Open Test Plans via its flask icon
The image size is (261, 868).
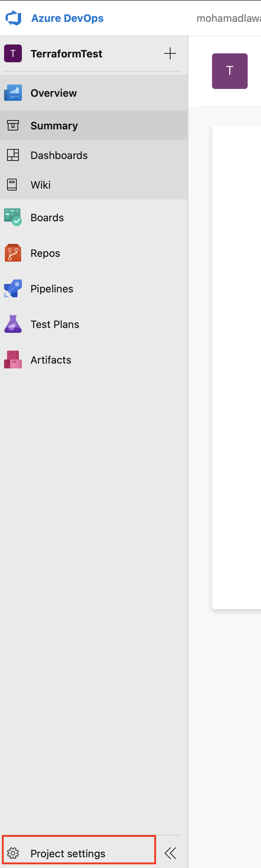[x=13, y=324]
